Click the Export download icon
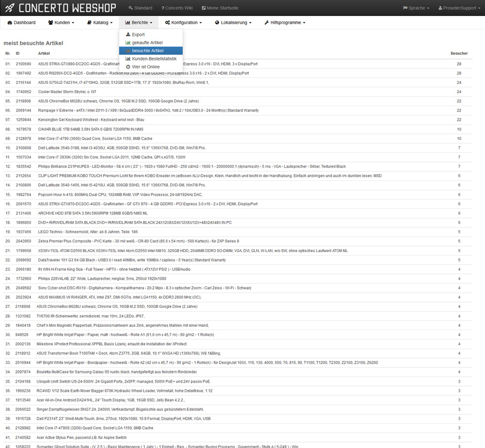This screenshot has height=448, width=485. (128, 35)
